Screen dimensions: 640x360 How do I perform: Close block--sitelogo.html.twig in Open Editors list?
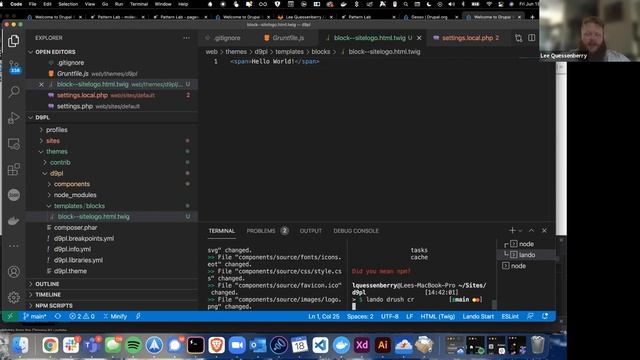41,84
